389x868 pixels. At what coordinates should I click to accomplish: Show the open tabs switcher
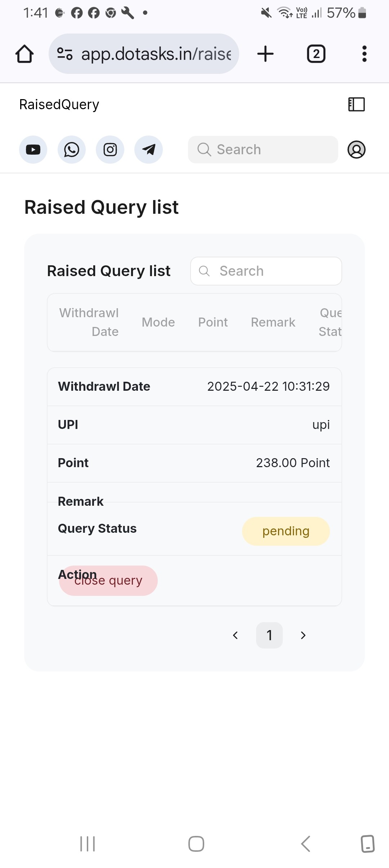pos(316,54)
